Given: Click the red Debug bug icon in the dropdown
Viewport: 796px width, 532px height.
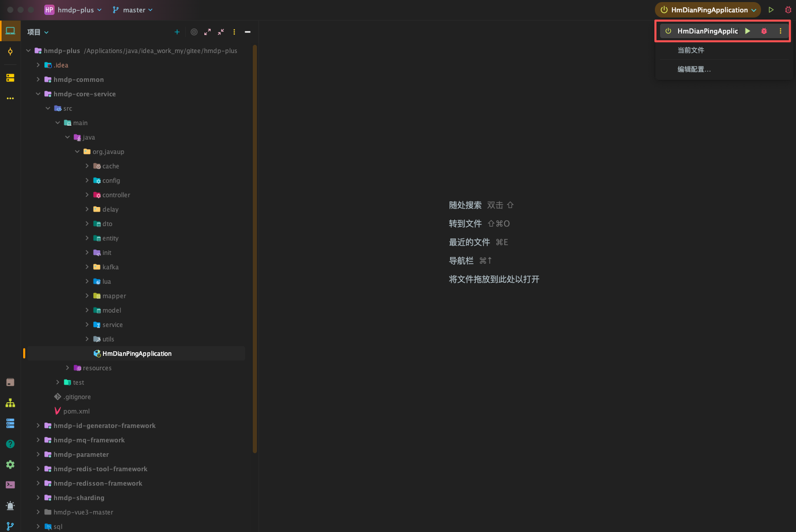Looking at the screenshot, I should 764,31.
